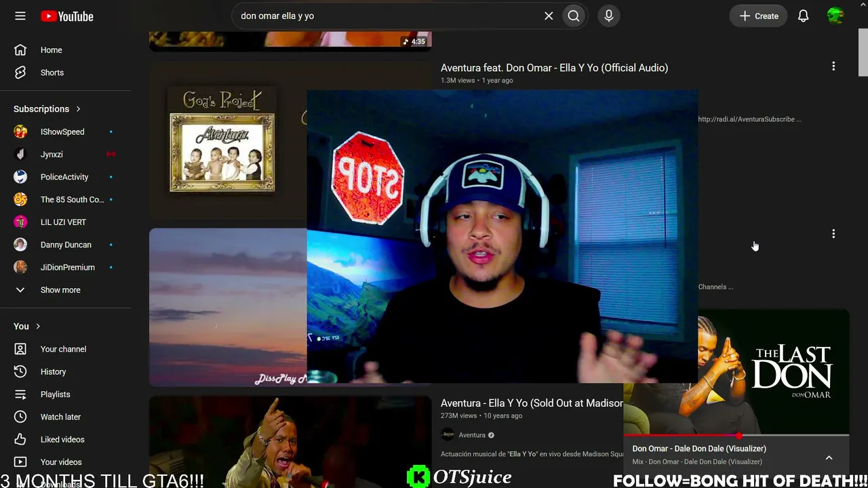Click the History clock icon
Viewport: 868px width, 488px height.
20,371
